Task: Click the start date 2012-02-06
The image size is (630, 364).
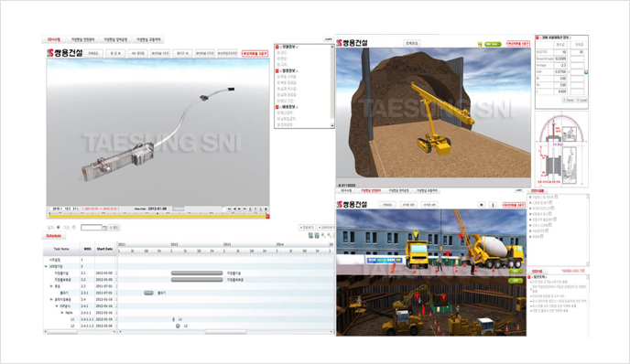Action: point(104,326)
